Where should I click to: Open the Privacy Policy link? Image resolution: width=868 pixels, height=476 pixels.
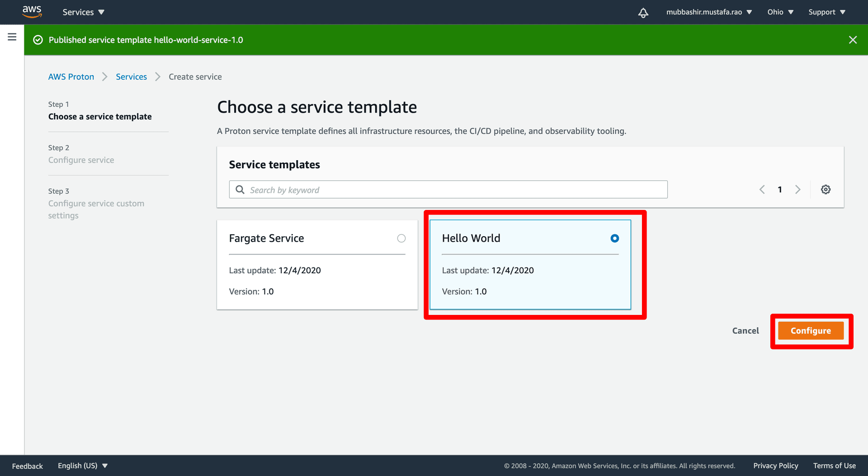coord(775,466)
